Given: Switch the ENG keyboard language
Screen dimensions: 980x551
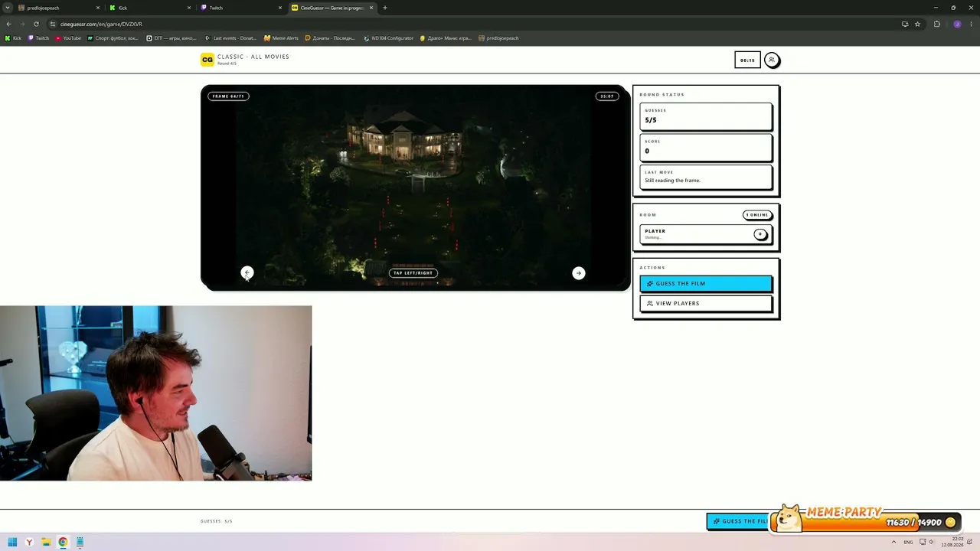Looking at the screenshot, I should point(908,542).
